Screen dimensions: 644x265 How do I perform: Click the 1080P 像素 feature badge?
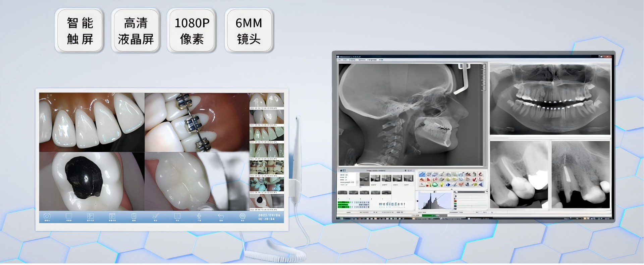coord(192,31)
